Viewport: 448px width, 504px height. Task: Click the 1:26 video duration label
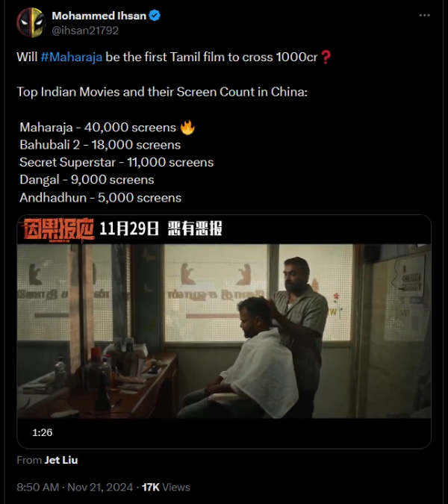[x=42, y=432]
